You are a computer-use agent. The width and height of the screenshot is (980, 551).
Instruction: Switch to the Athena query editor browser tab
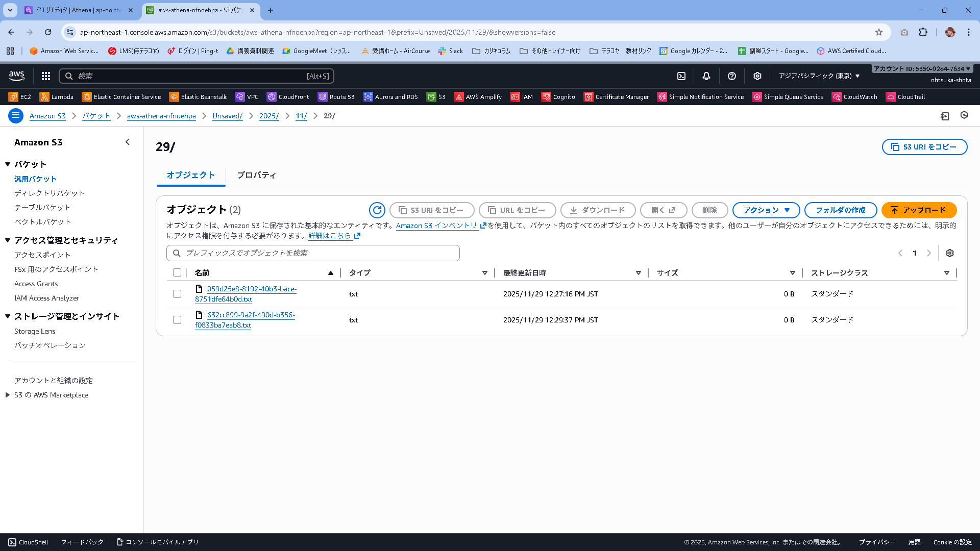click(x=79, y=10)
